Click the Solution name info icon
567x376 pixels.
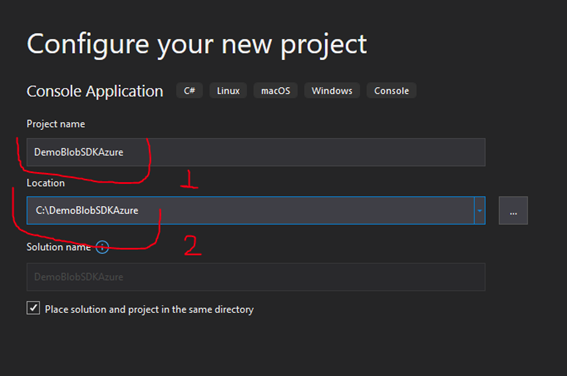[102, 247]
